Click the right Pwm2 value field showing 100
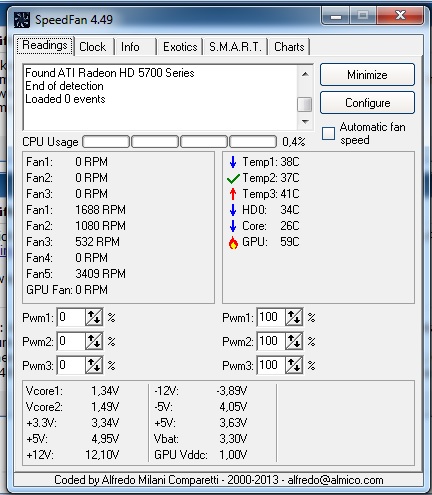The width and height of the screenshot is (432, 495). point(271,341)
